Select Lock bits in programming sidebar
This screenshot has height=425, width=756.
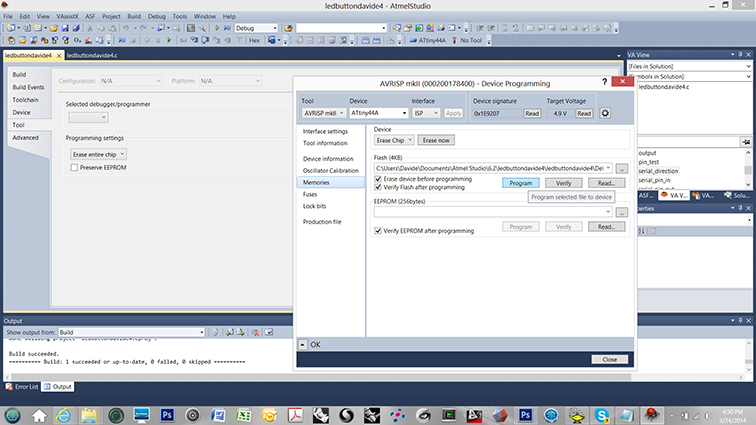pos(314,206)
